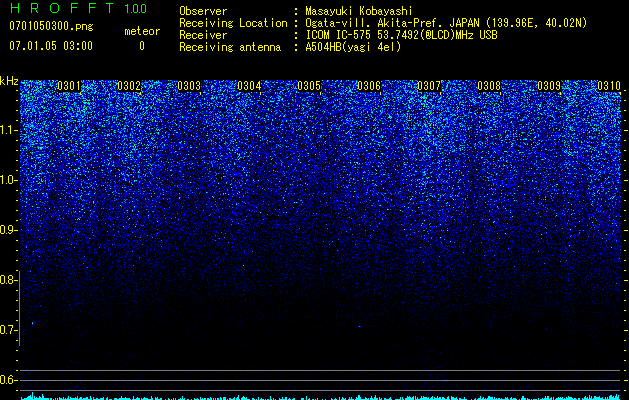Screen dimensions: 629x400
Task: Click the 1.0 frequency axis label
Action: pos(8,180)
